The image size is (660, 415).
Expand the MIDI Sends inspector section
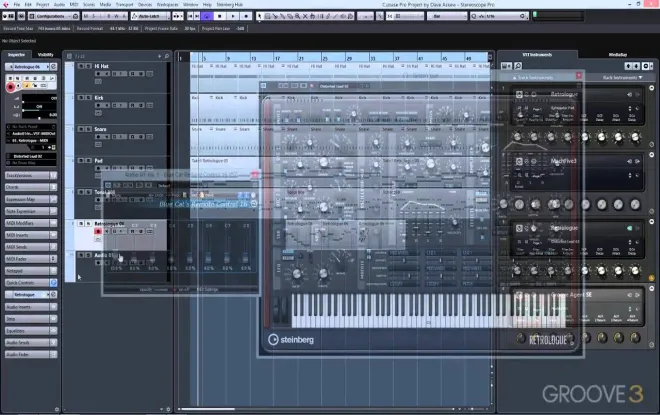point(30,247)
